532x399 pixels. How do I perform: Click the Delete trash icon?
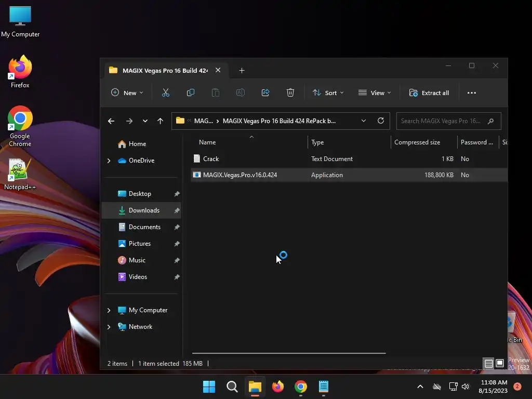[x=290, y=92]
